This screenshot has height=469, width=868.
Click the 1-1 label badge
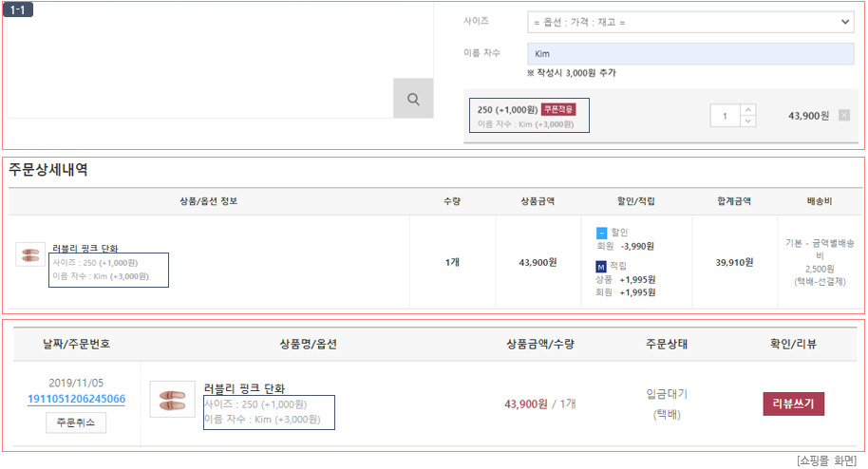[x=18, y=9]
